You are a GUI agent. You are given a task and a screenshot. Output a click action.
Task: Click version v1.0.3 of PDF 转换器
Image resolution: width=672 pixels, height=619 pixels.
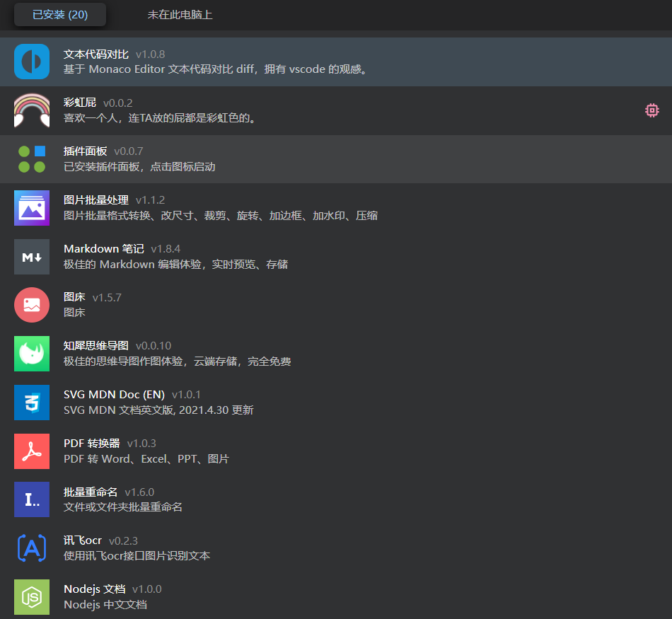pyautogui.click(x=142, y=444)
